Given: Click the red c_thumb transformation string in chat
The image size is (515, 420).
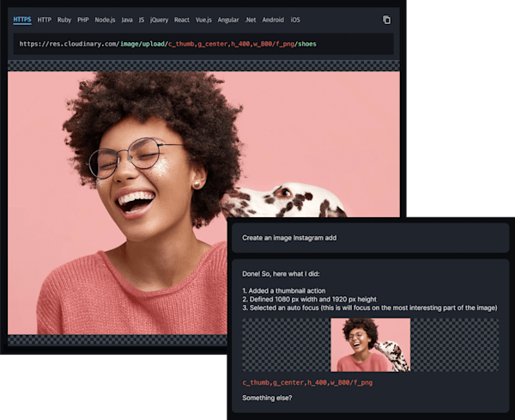Looking at the screenshot, I should tap(306, 381).
